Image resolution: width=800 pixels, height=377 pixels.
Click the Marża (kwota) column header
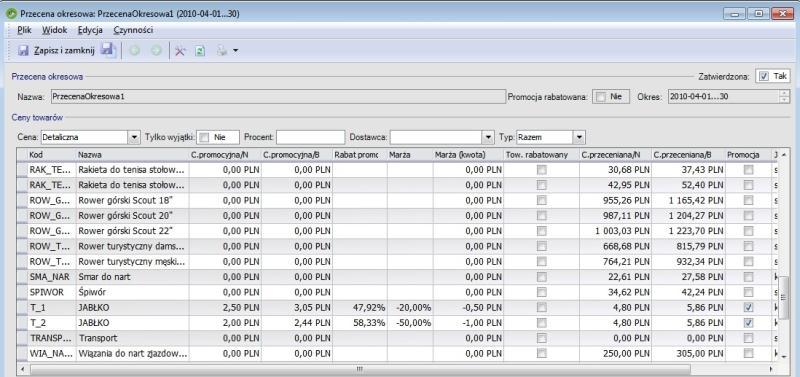[468, 155]
